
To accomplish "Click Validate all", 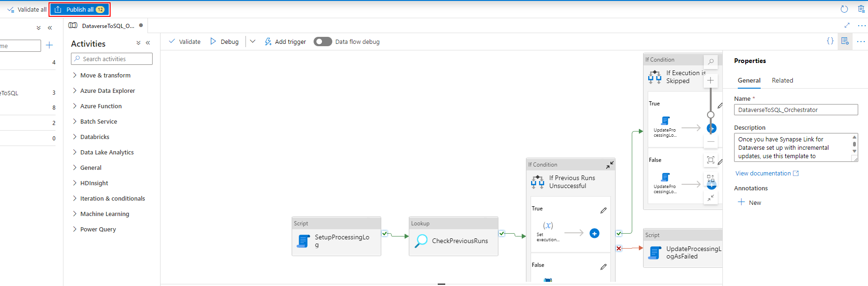I will [x=27, y=9].
